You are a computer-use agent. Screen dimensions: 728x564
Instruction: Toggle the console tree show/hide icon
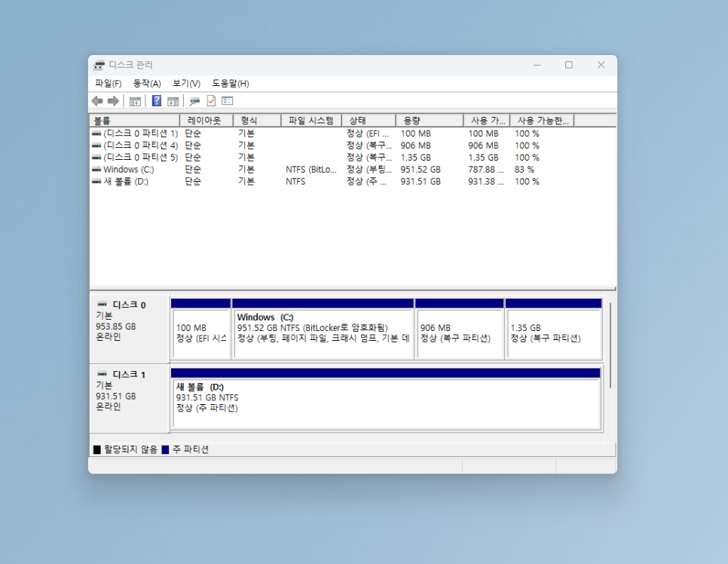(x=135, y=101)
